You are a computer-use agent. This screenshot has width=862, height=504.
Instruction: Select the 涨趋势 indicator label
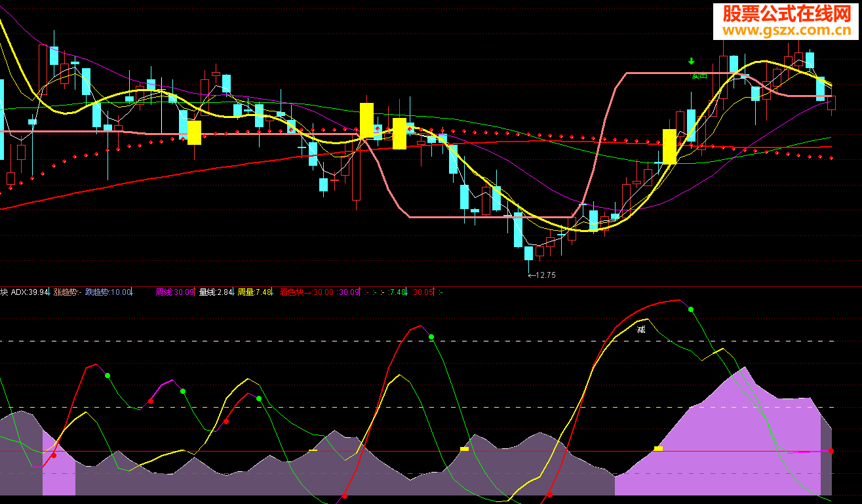(x=67, y=292)
